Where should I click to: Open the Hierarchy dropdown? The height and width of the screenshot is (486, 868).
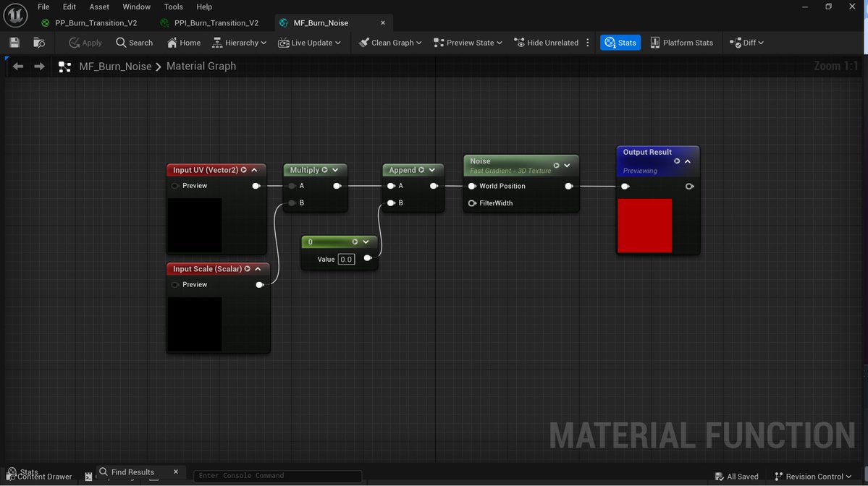(239, 43)
